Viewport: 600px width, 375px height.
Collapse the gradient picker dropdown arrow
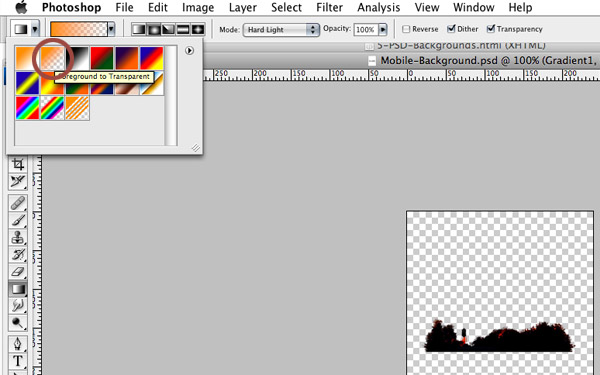(111, 29)
